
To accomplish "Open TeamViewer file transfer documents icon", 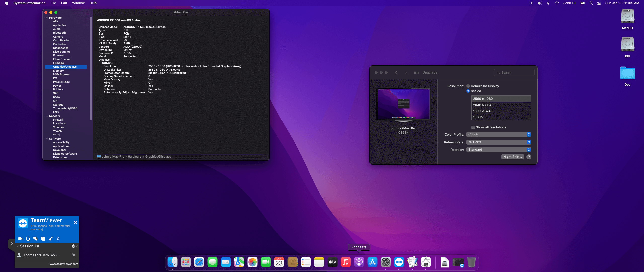I will coord(43,239).
